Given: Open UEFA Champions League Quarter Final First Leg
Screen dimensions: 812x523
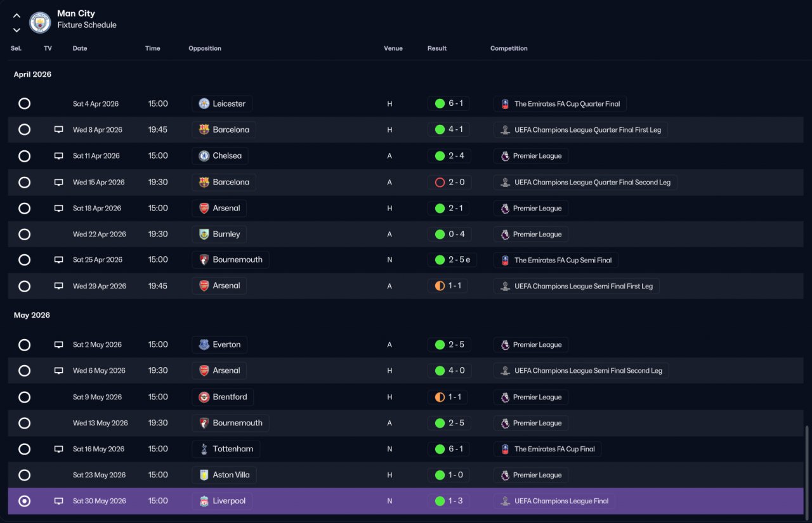Looking at the screenshot, I should tap(580, 129).
